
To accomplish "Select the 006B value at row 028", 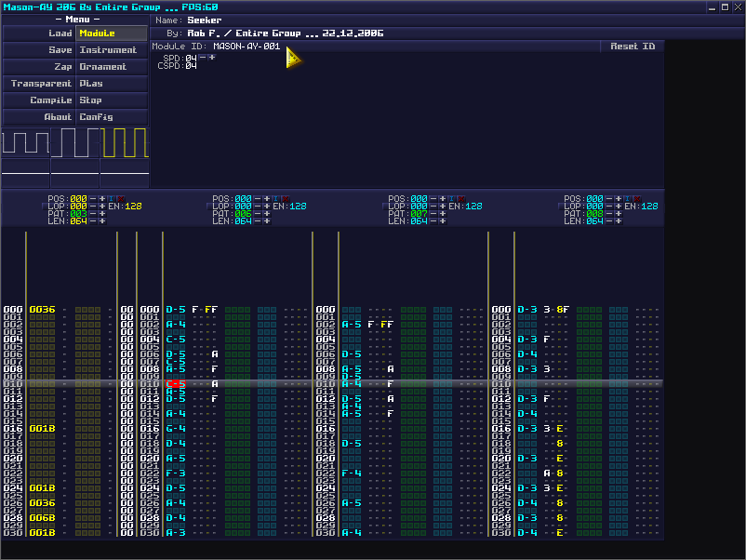I will click(x=43, y=518).
